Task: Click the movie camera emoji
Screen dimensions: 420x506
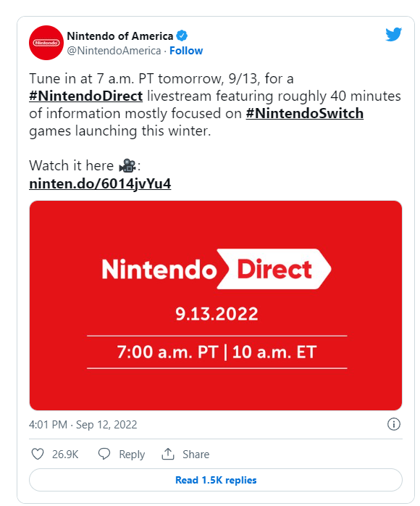Action: [x=127, y=166]
